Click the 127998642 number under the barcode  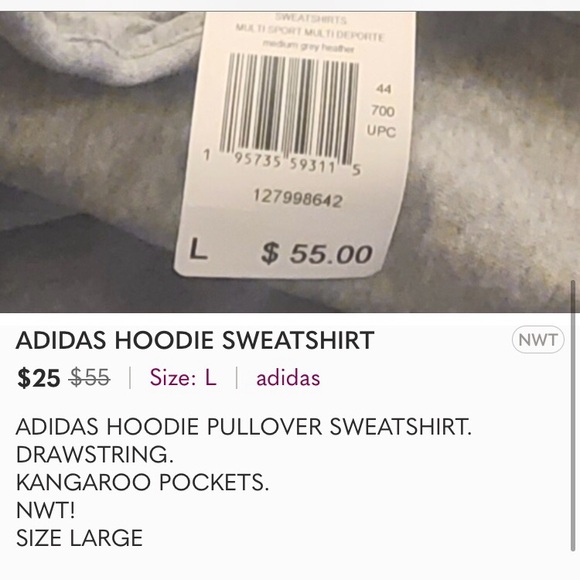[298, 199]
